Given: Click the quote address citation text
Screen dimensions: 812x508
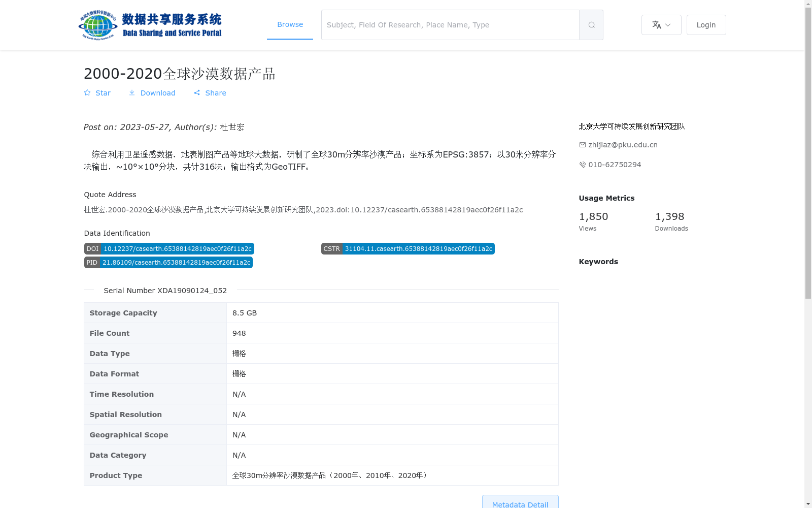Looking at the screenshot, I should click(x=303, y=210).
